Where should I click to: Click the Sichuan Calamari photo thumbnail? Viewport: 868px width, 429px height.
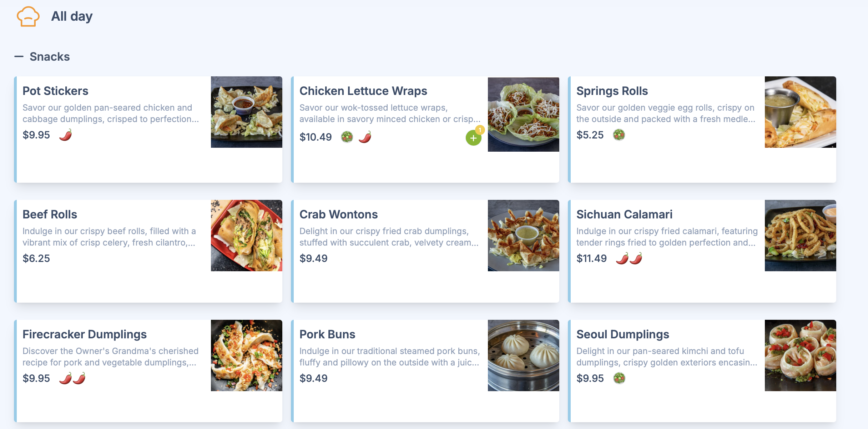pyautogui.click(x=800, y=236)
